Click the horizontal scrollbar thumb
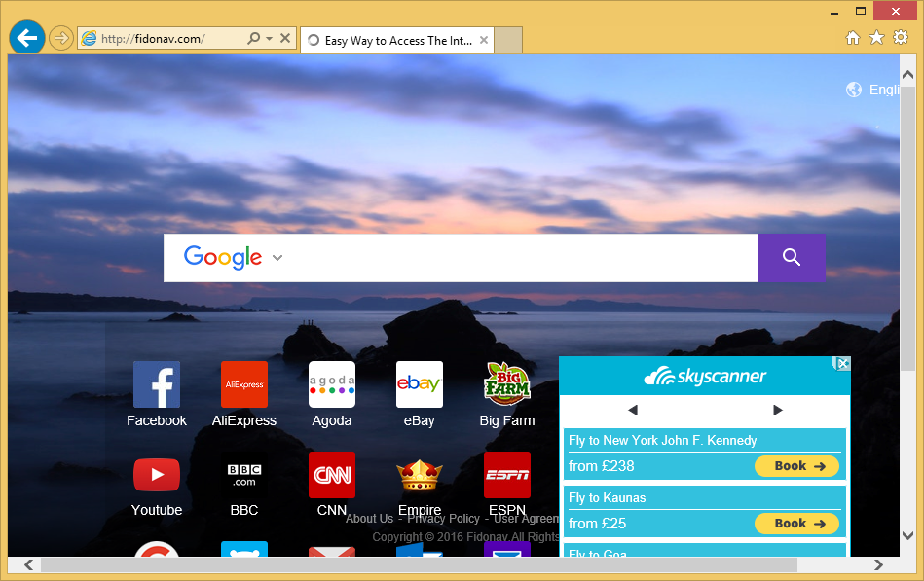Viewport: 924px width, 581px height. click(x=419, y=564)
